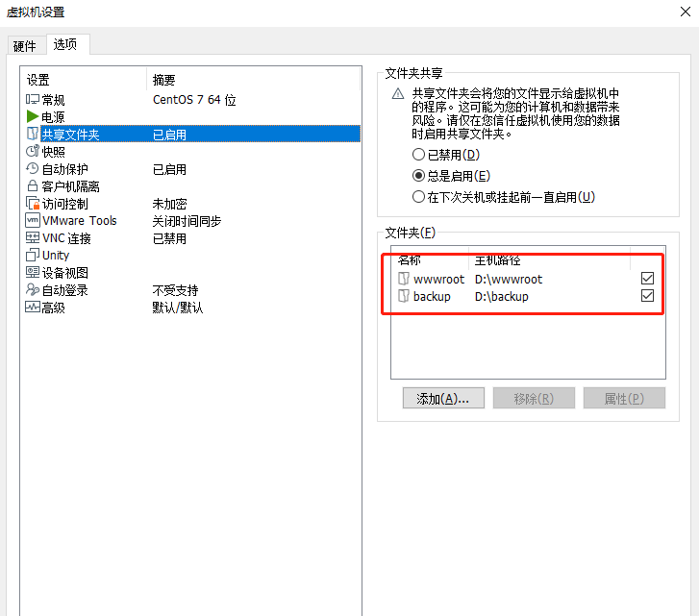This screenshot has height=616, width=699.
Task: Click the 关闭时间同步 summary text
Action: (x=187, y=221)
